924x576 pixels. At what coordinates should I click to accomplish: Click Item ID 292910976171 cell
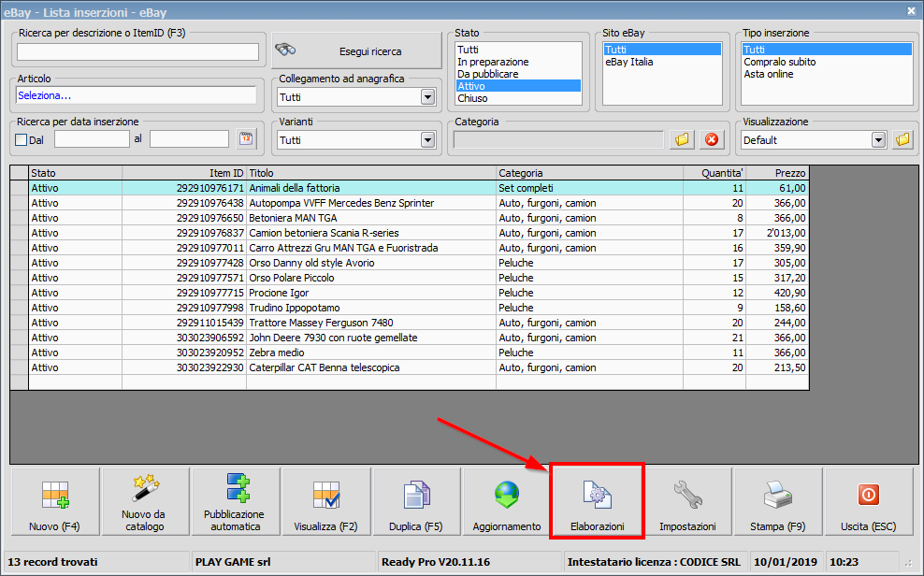184,188
